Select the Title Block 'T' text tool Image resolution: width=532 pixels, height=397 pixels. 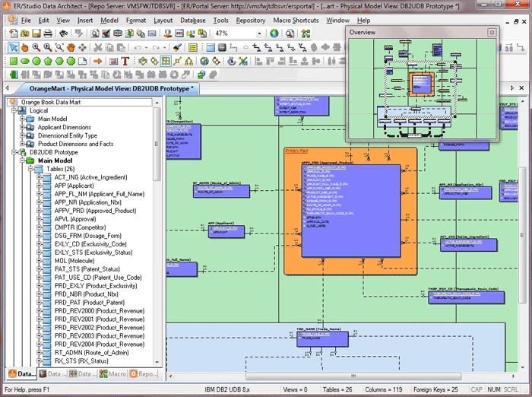click(x=125, y=61)
